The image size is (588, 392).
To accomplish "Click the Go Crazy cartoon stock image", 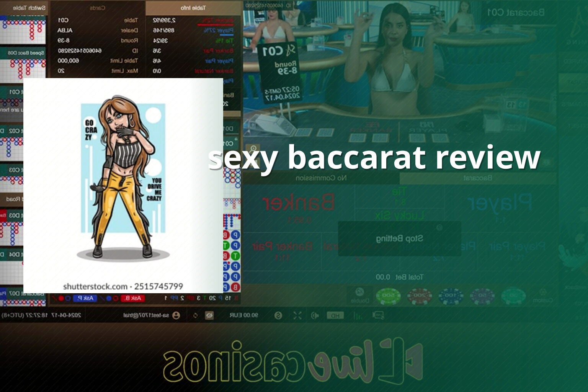I will (123, 186).
